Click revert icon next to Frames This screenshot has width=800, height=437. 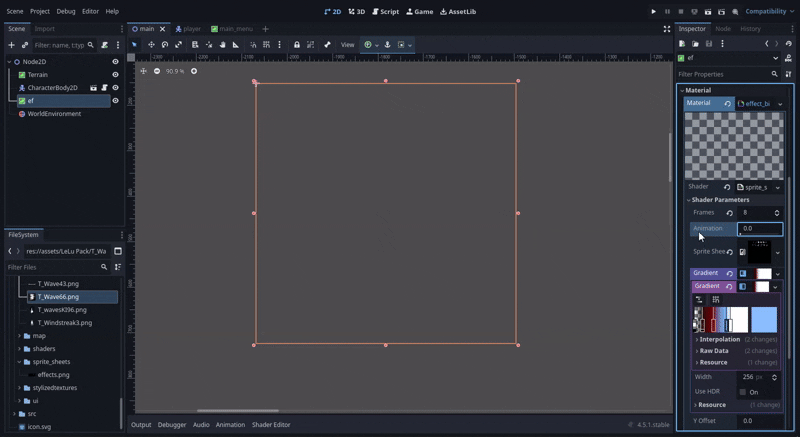coord(729,213)
